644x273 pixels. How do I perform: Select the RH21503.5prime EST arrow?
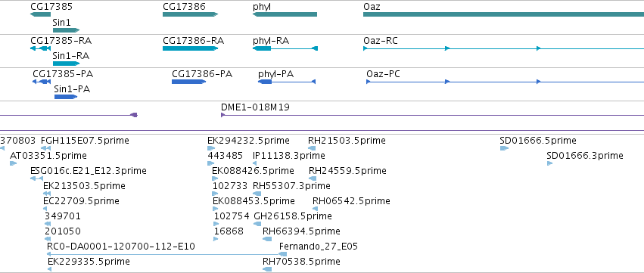click(312, 148)
